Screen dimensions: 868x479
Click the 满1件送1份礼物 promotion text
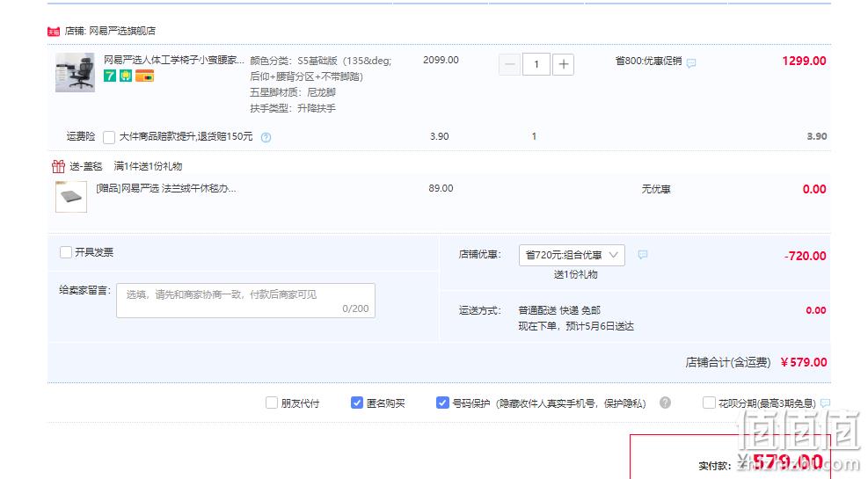point(148,166)
